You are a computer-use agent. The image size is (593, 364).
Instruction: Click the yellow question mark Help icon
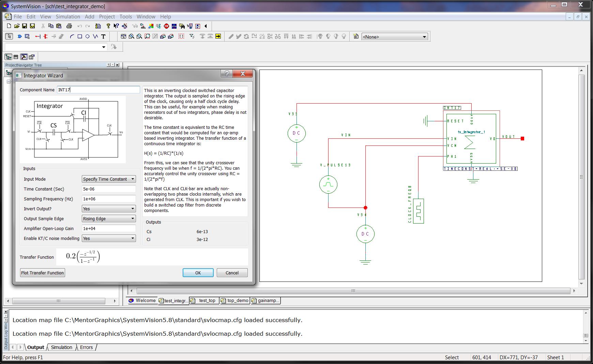coord(108,26)
